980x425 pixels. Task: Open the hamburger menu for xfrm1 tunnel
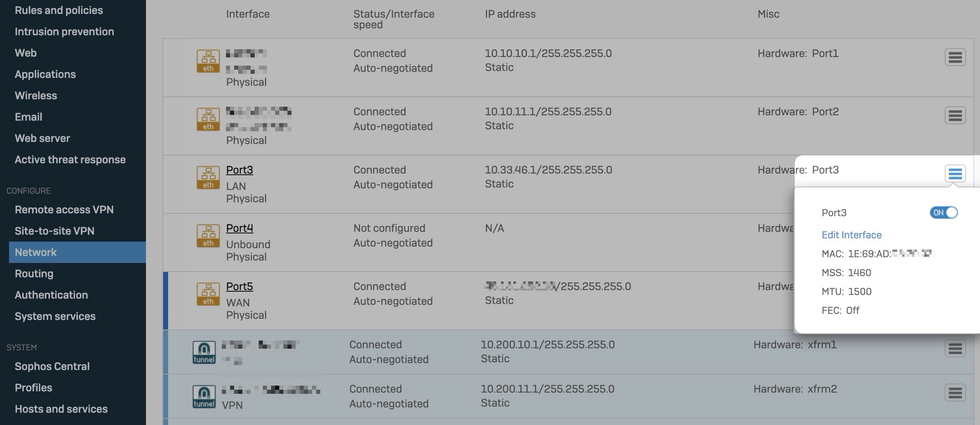click(955, 348)
